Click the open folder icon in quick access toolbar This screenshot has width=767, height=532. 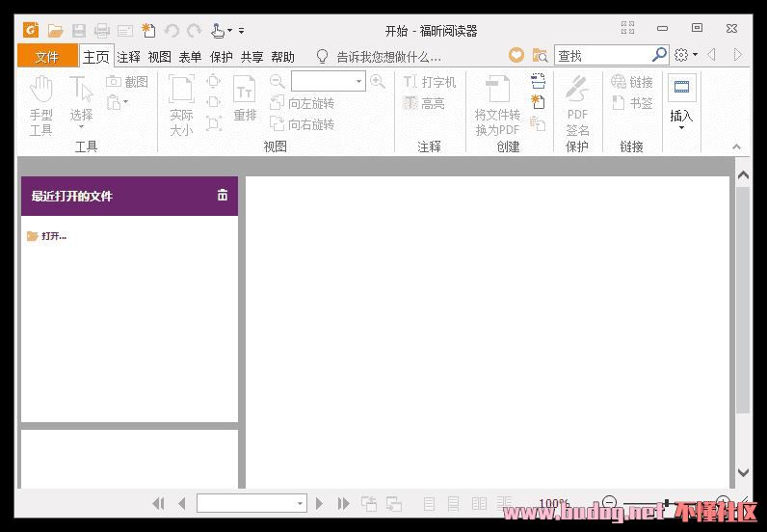point(56,31)
